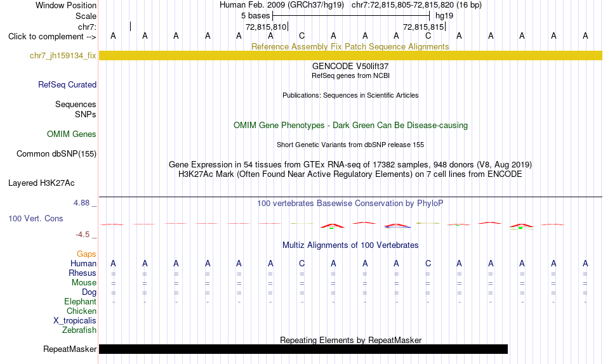
Task: Click the black RepeatMasker element bar
Action: click(303, 349)
